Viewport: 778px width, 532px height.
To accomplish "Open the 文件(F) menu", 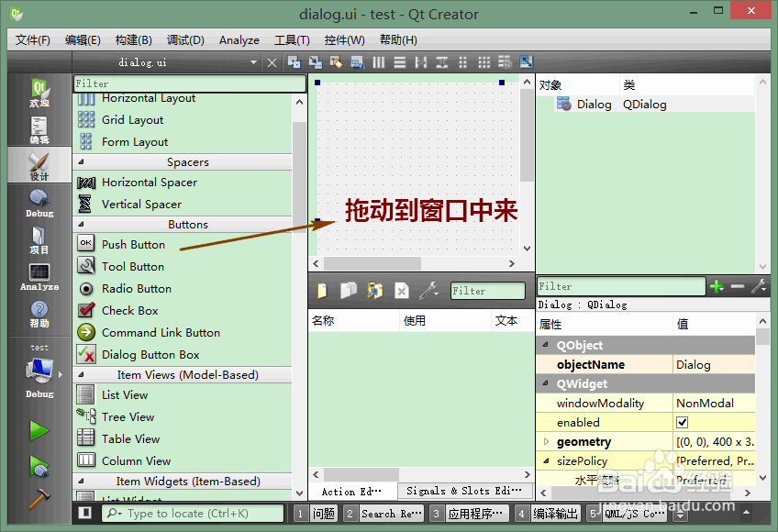I will pos(33,40).
